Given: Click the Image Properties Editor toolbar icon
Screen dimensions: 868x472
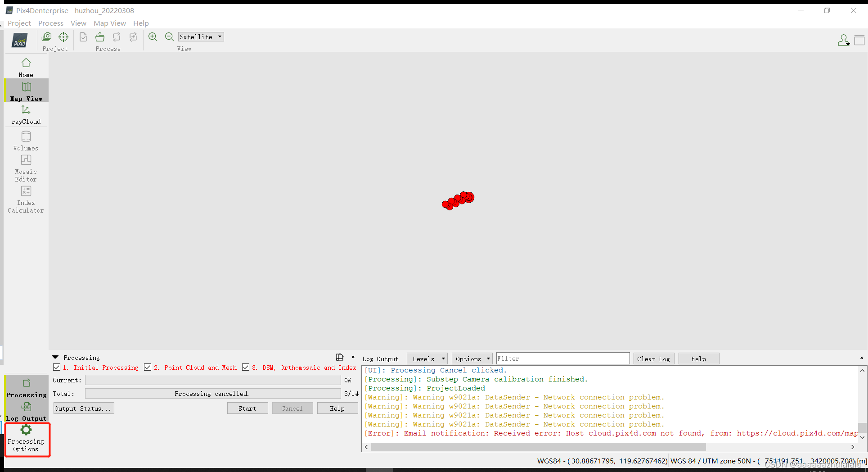Looking at the screenshot, I should pos(46,37).
